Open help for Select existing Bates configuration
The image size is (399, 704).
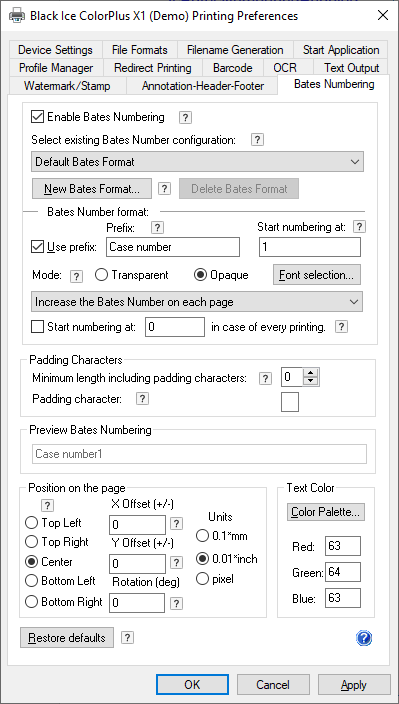coord(257,140)
